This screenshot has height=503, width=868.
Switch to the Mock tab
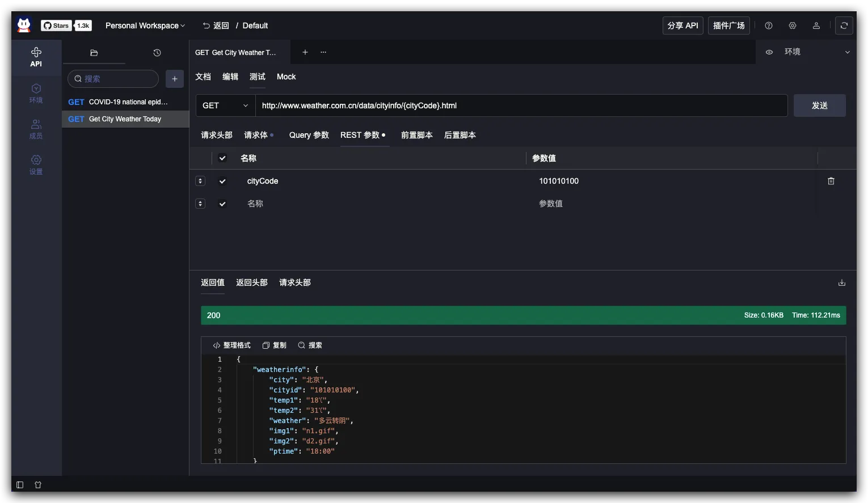point(286,77)
